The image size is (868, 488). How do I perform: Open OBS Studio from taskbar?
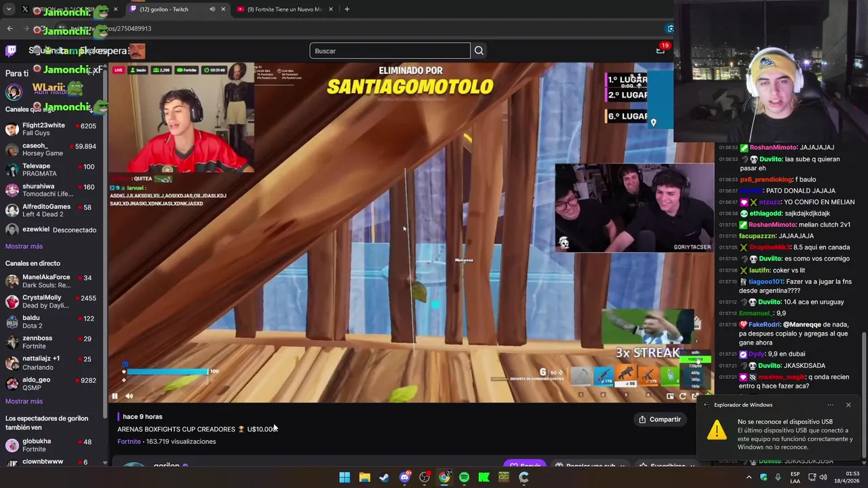425,477
